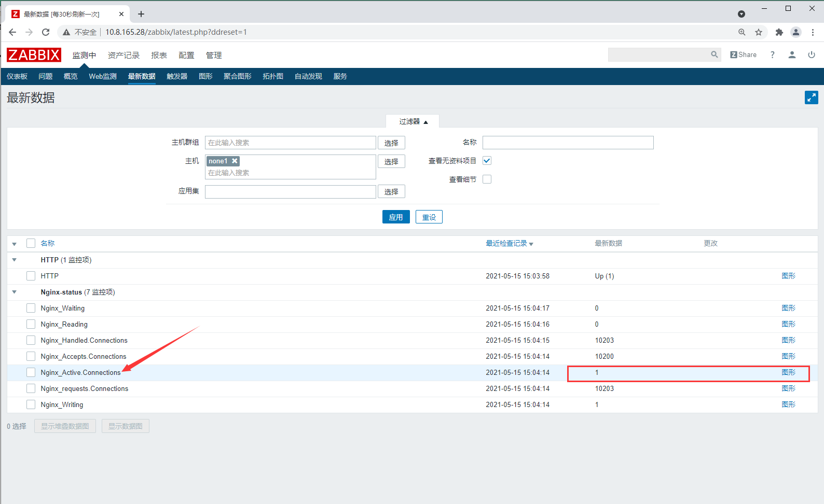
Task: Focus the 应用集 input field
Action: pos(291,192)
